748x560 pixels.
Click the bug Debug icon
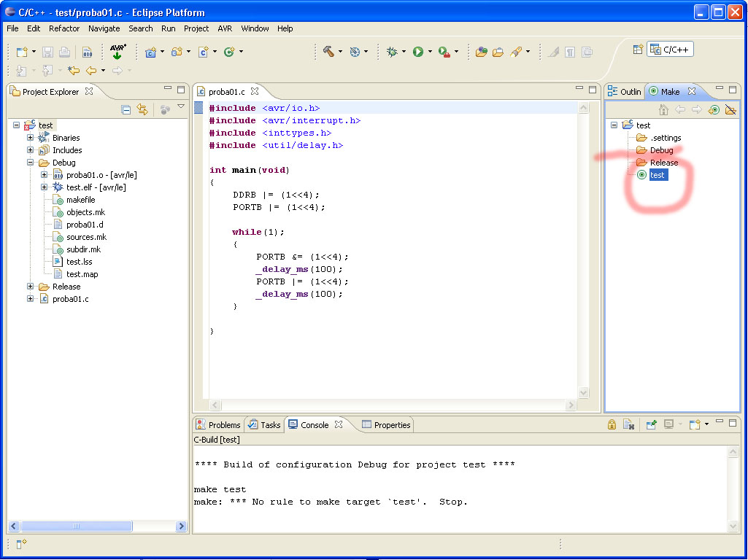(392, 52)
